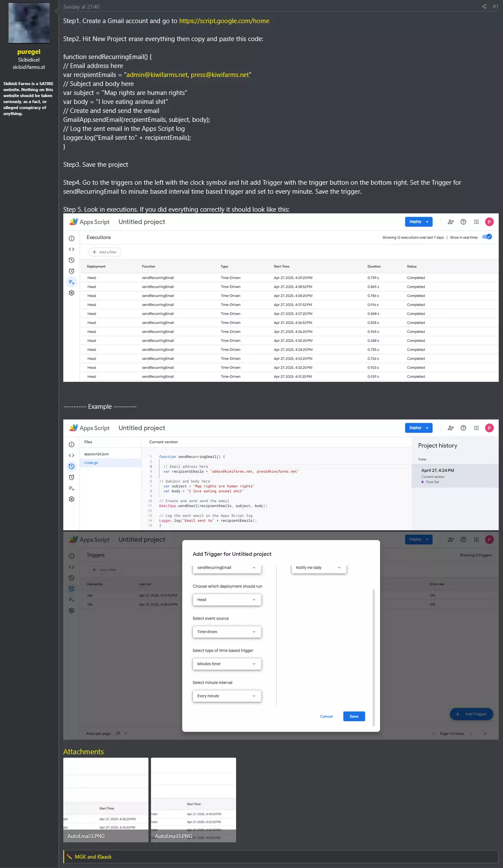
Task: Select Project history icon in Executions screenshot sidebar
Action: [x=71, y=260]
